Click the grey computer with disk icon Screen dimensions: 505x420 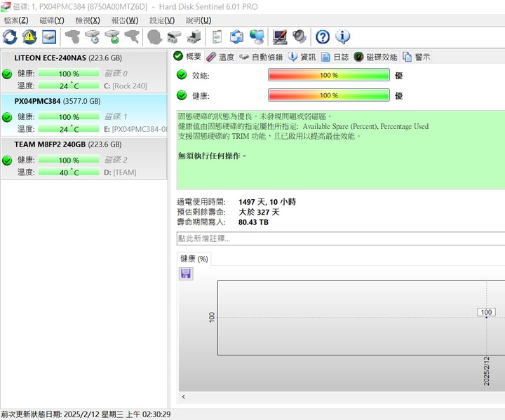194,36
